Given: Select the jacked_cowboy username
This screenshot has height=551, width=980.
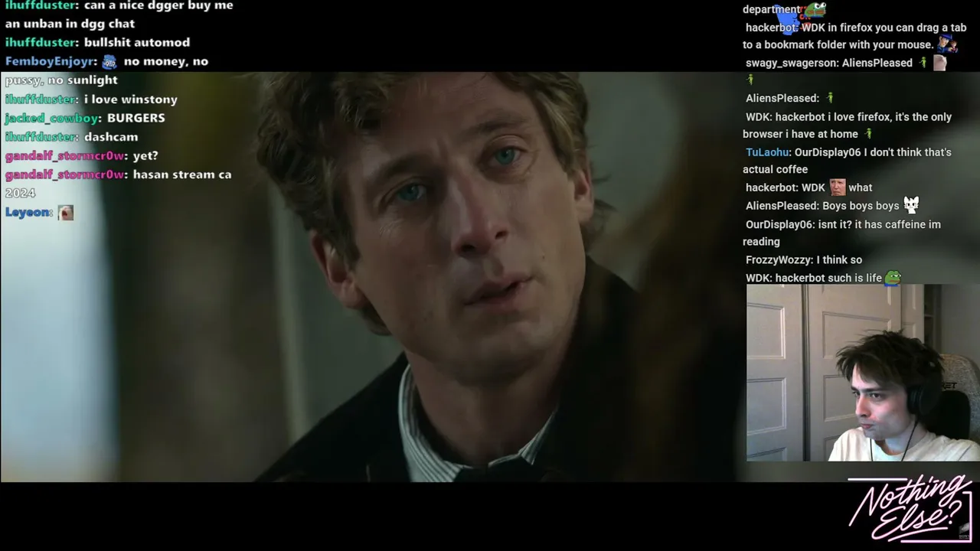Looking at the screenshot, I should pos(52,119).
